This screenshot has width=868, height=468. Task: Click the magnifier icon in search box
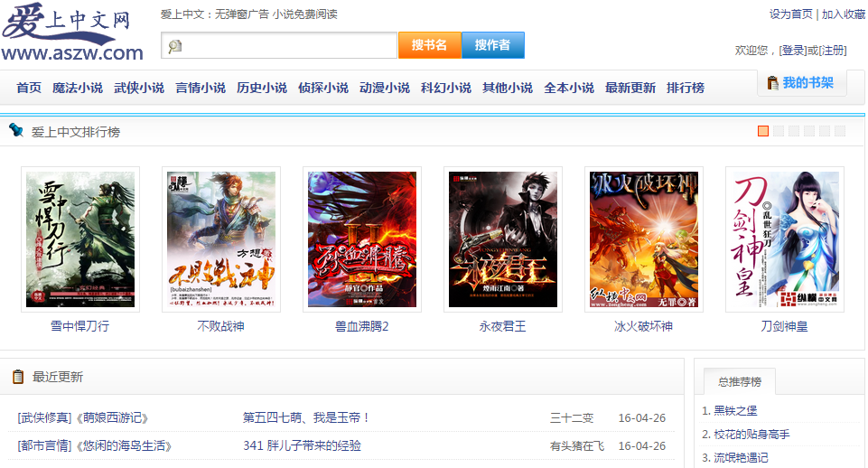click(x=175, y=46)
